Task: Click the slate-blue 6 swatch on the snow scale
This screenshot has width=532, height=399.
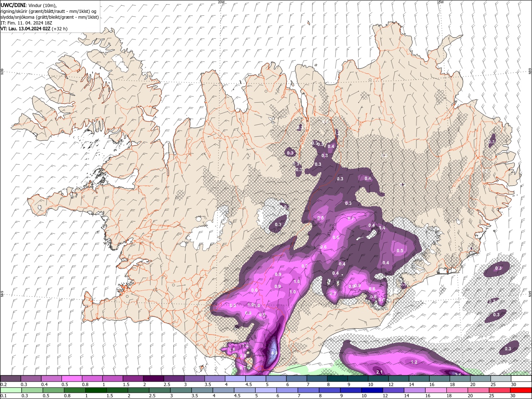Action: (296, 379)
